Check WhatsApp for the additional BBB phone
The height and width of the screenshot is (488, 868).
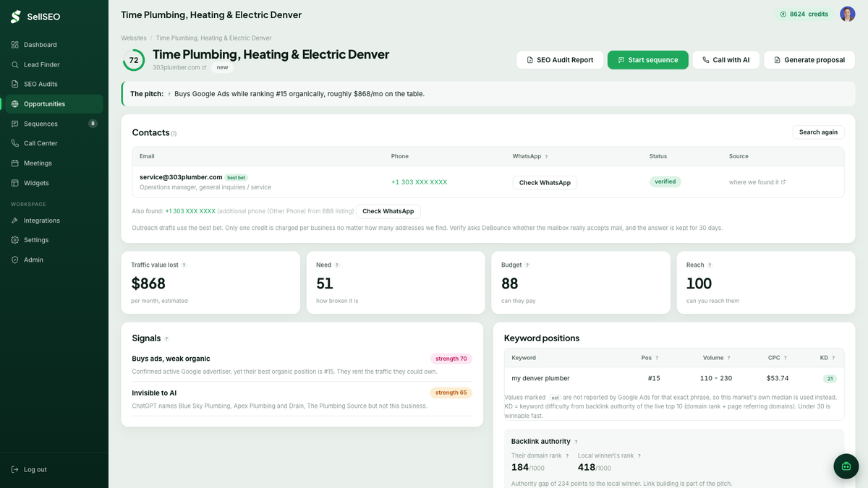(x=388, y=211)
